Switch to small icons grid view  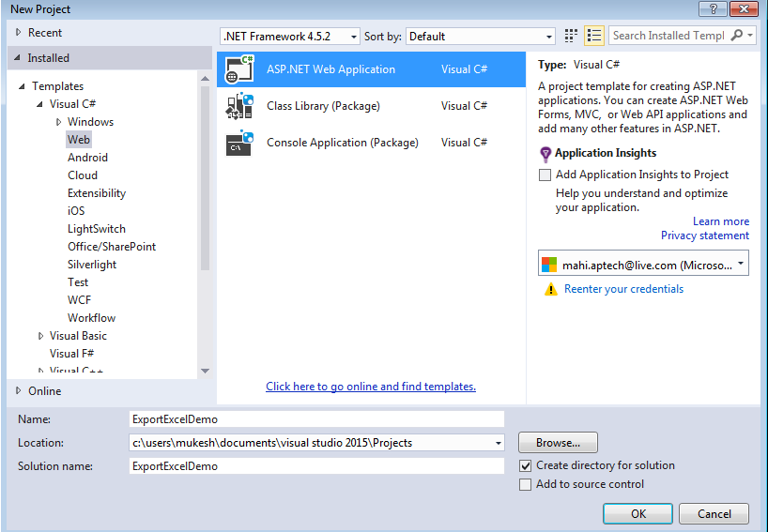(x=571, y=36)
